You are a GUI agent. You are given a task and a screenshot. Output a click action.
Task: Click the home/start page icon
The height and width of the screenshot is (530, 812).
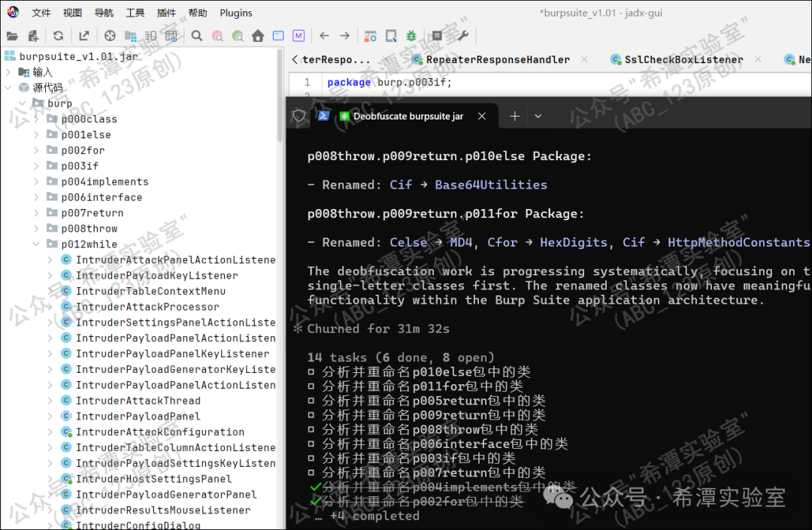point(258,36)
